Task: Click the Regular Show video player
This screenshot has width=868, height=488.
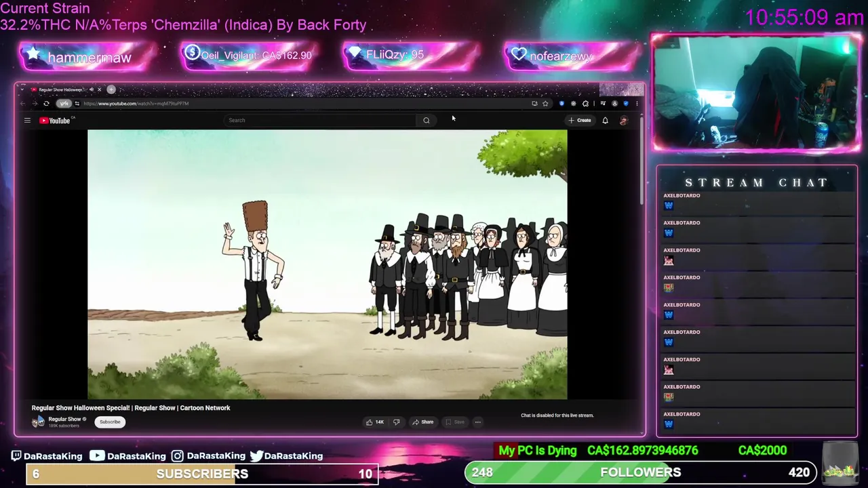Action: pyautogui.click(x=327, y=264)
